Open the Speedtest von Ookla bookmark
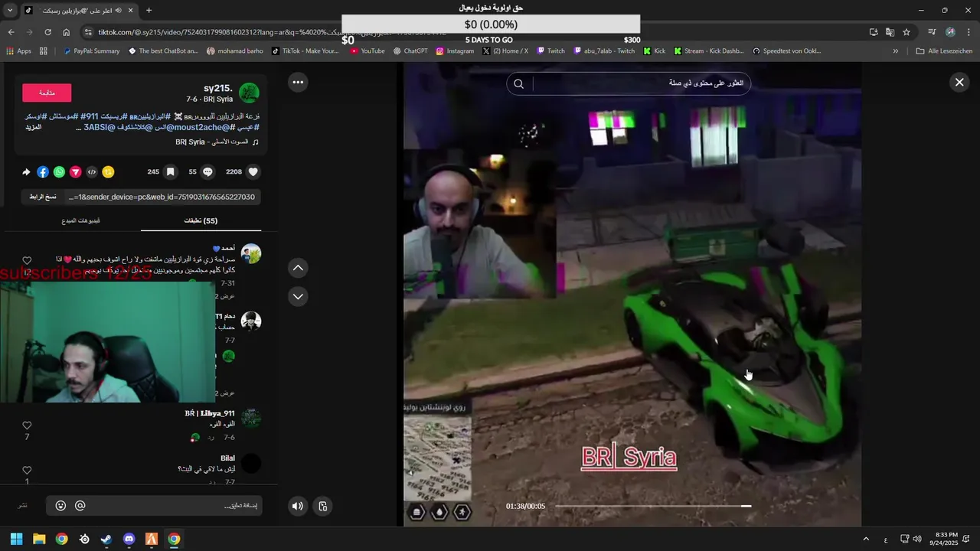Screen dimensions: 980x551 pyautogui.click(x=787, y=51)
